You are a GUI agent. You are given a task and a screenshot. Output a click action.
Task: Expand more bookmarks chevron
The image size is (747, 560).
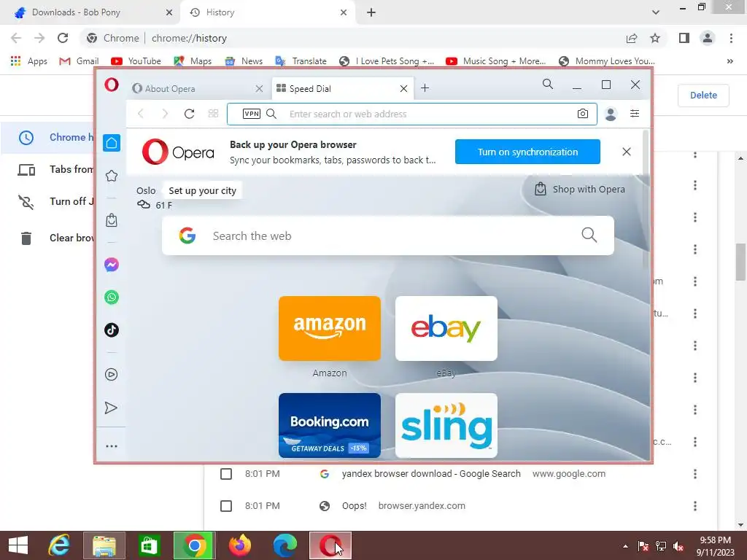point(729,61)
